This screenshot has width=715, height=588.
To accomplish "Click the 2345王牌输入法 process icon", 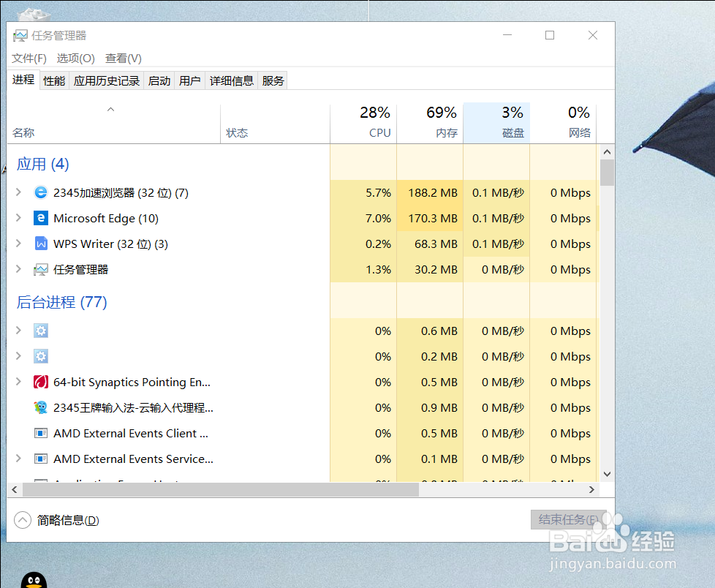I will [x=41, y=407].
